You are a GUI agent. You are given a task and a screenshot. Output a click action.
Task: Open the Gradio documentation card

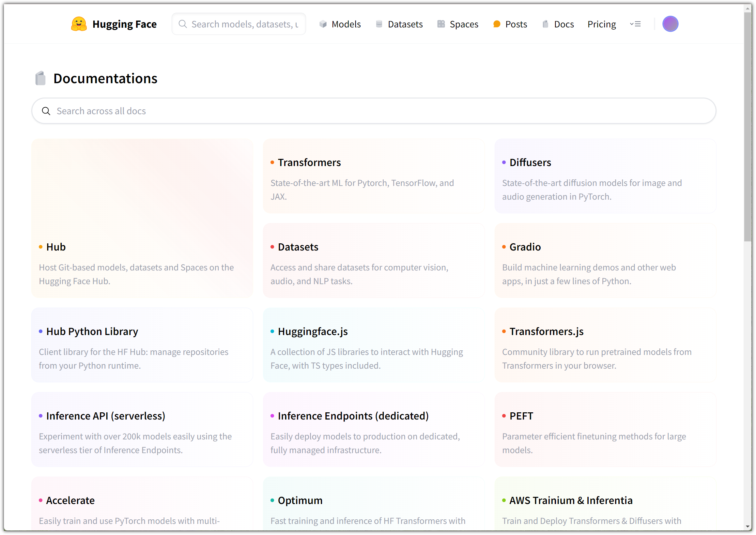click(x=605, y=260)
